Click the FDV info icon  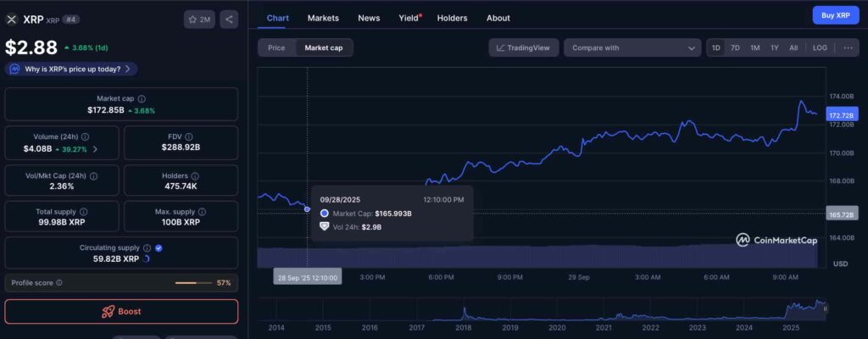[x=189, y=136]
